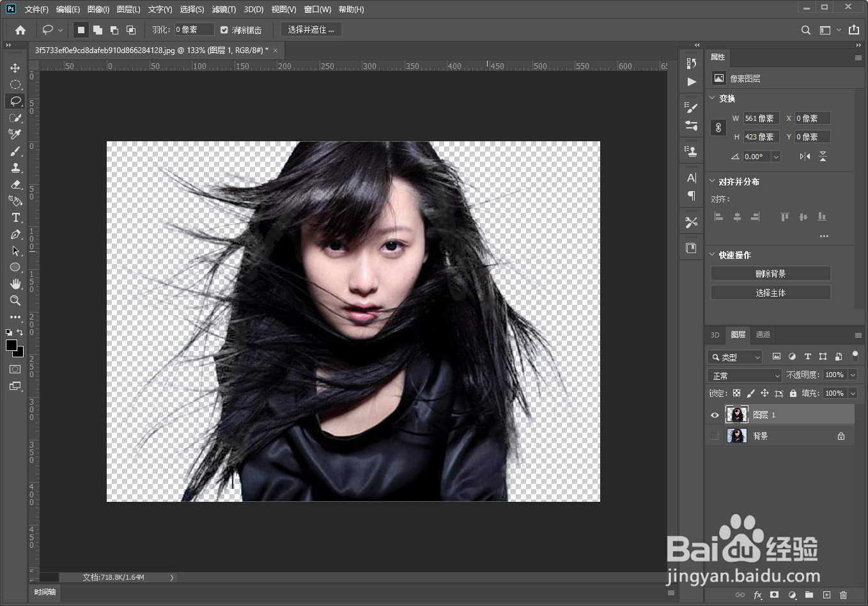Viewport: 868px width, 606px height.
Task: Select the Quick Selection tool
Action: click(15, 118)
